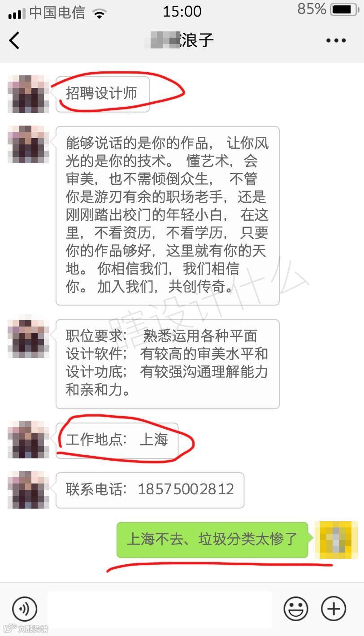This screenshot has width=364, height=636.
Task: Open the emoji picker smiley icon
Action: click(296, 609)
